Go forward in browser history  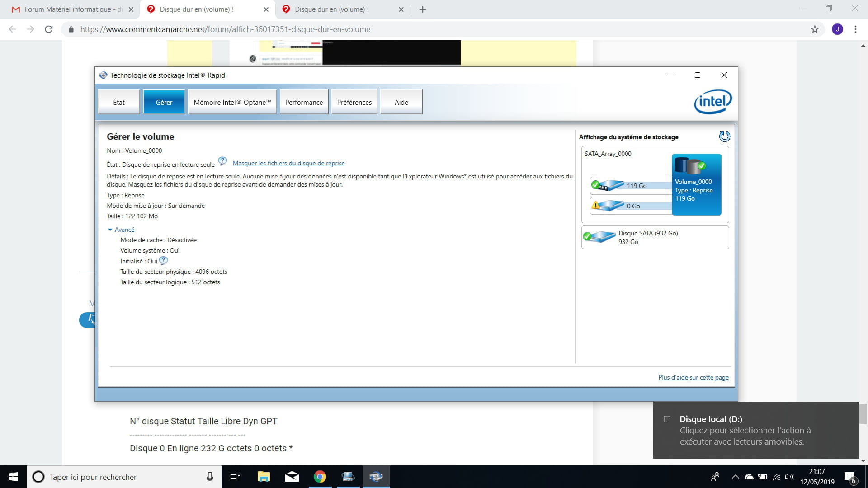(x=30, y=29)
